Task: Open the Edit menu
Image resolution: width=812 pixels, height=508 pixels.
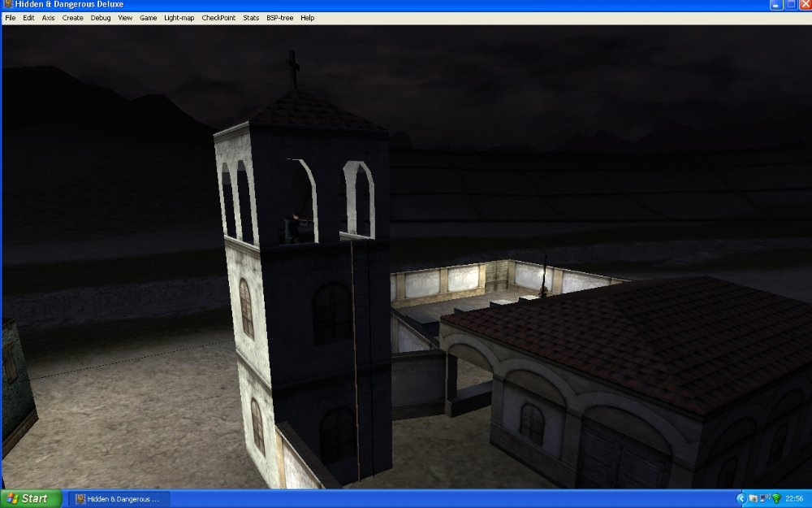Action: point(28,18)
